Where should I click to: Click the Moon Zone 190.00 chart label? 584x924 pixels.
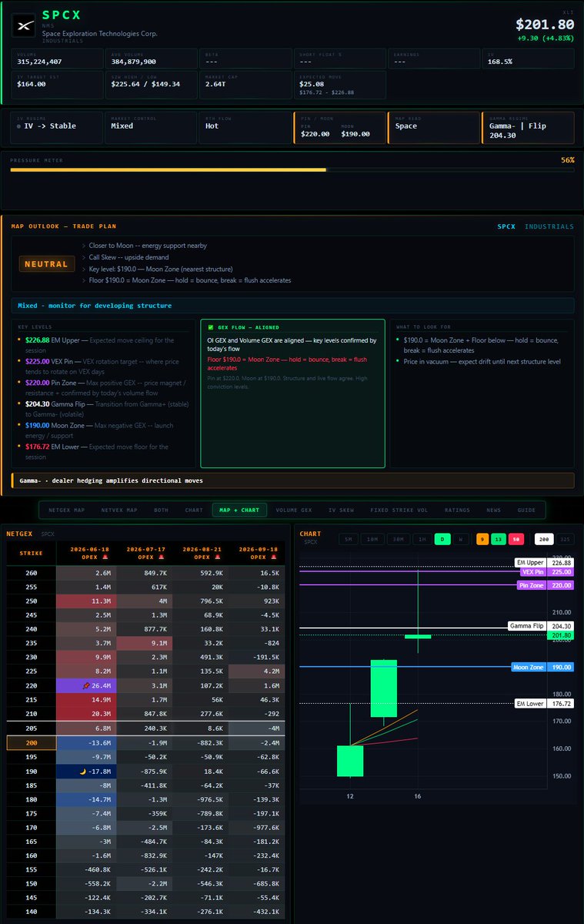(542, 667)
